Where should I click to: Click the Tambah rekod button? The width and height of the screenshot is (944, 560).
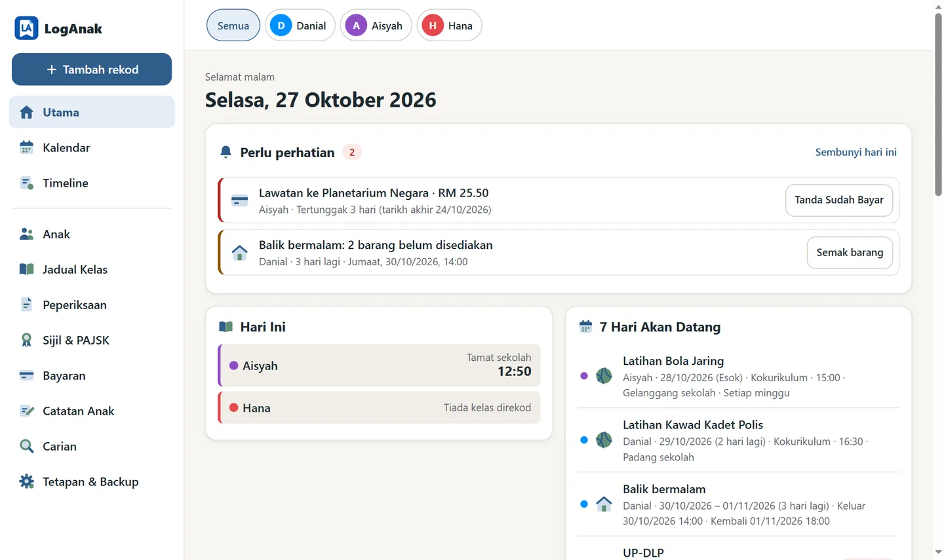pos(92,69)
